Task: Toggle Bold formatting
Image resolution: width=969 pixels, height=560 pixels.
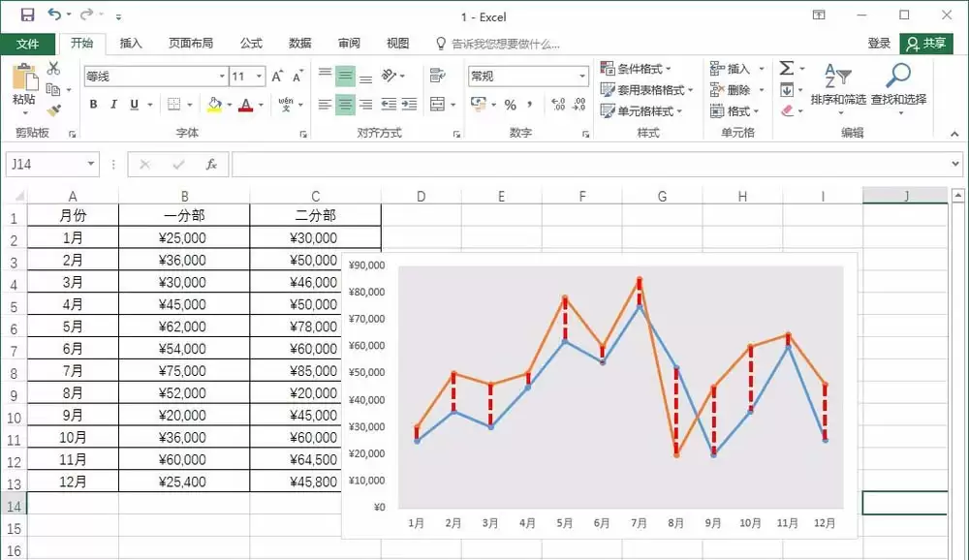Action: [93, 104]
